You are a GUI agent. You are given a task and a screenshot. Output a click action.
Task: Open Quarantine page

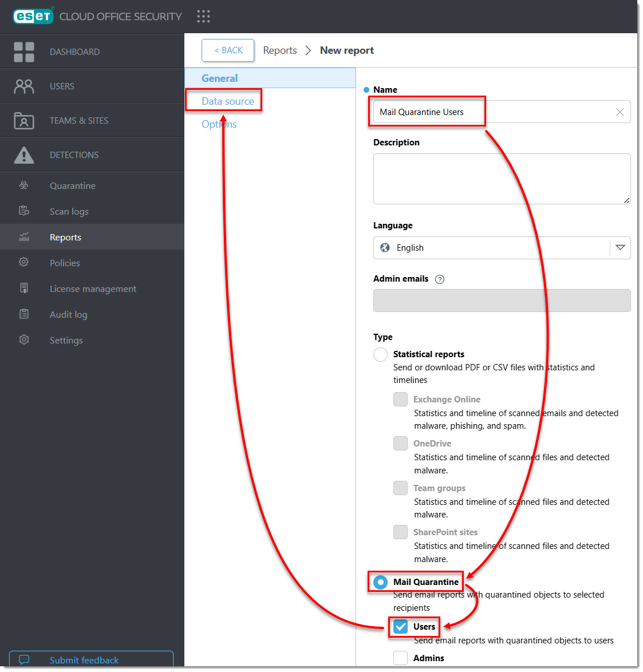93,186
